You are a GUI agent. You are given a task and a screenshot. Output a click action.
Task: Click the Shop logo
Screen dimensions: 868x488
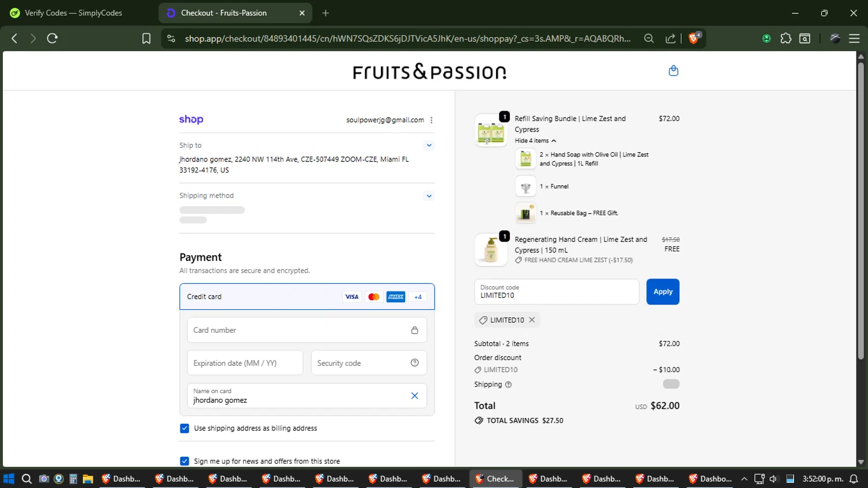(x=191, y=119)
